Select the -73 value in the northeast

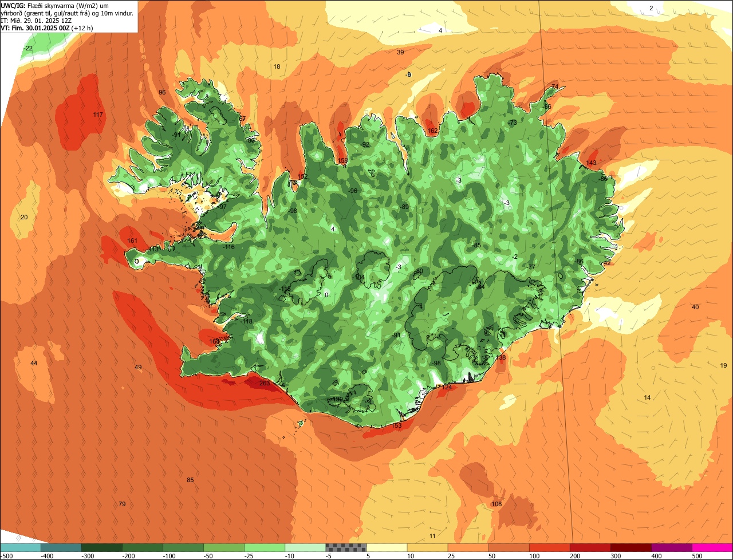click(512, 123)
